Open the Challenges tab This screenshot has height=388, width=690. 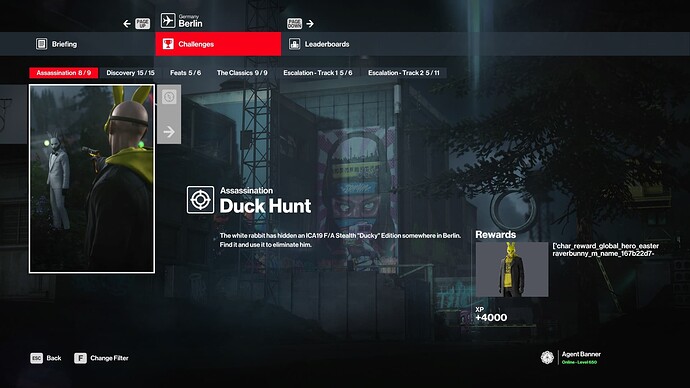coord(218,44)
